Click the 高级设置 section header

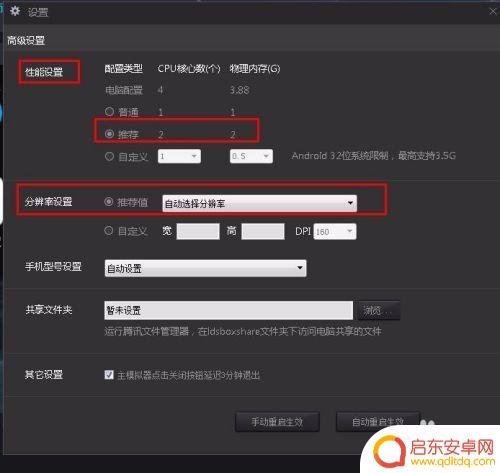pyautogui.click(x=26, y=41)
